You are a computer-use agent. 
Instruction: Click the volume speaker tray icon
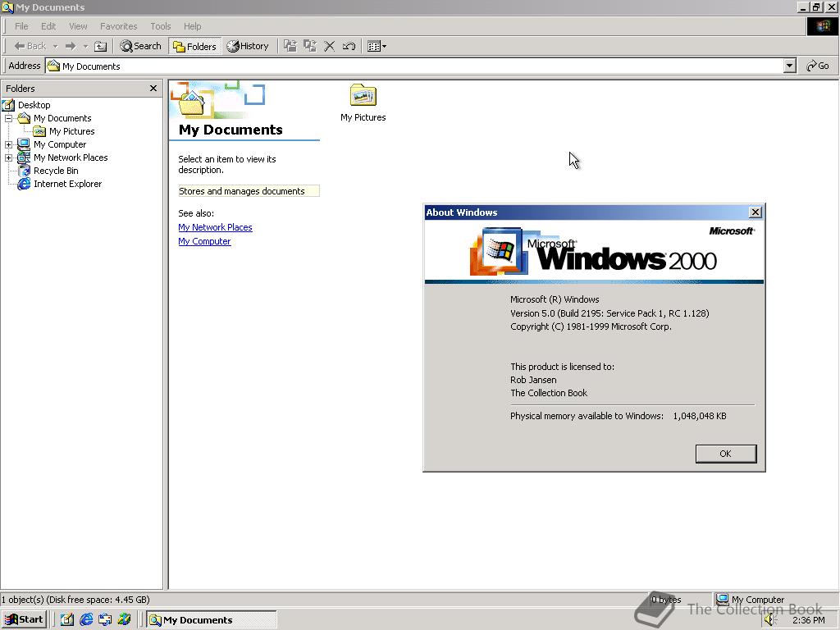click(x=770, y=620)
